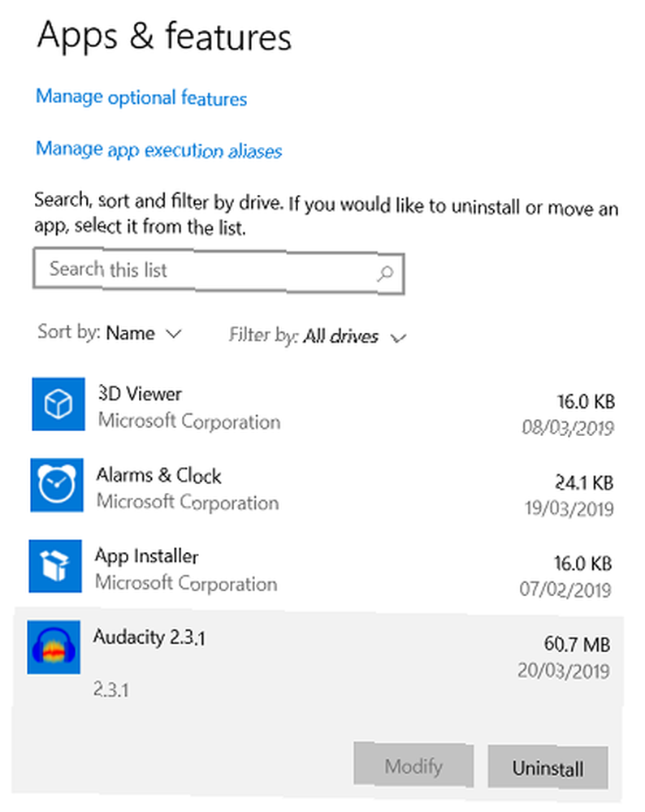The height and width of the screenshot is (812, 645).
Task: Select the 3D Viewer app name
Action: pyautogui.click(x=140, y=394)
